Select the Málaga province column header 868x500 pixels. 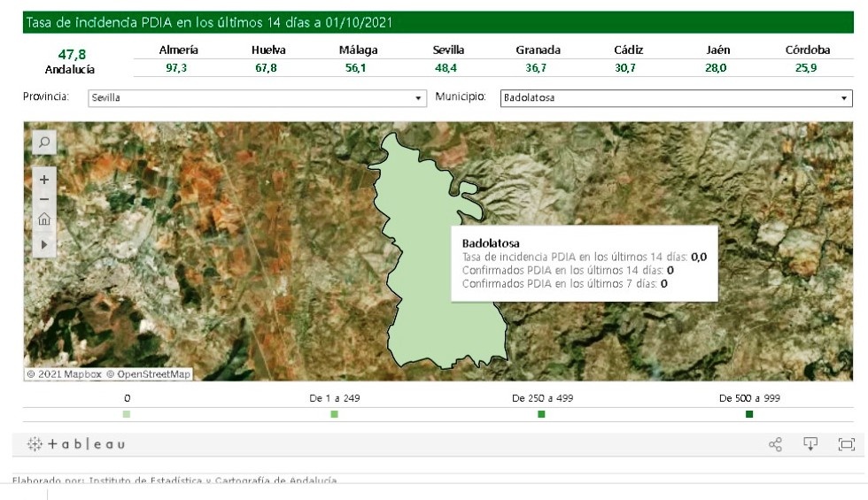pyautogui.click(x=358, y=50)
